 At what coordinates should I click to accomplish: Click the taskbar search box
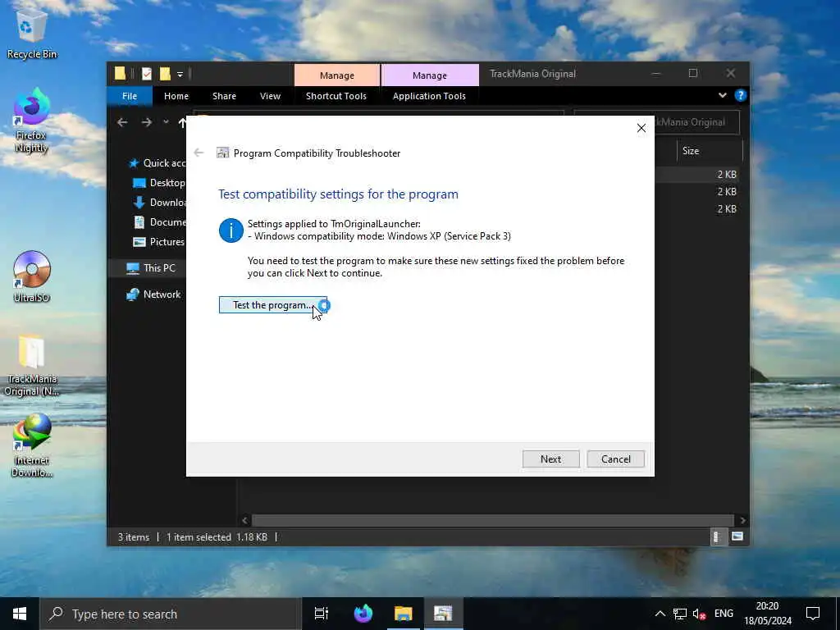pyautogui.click(x=171, y=614)
